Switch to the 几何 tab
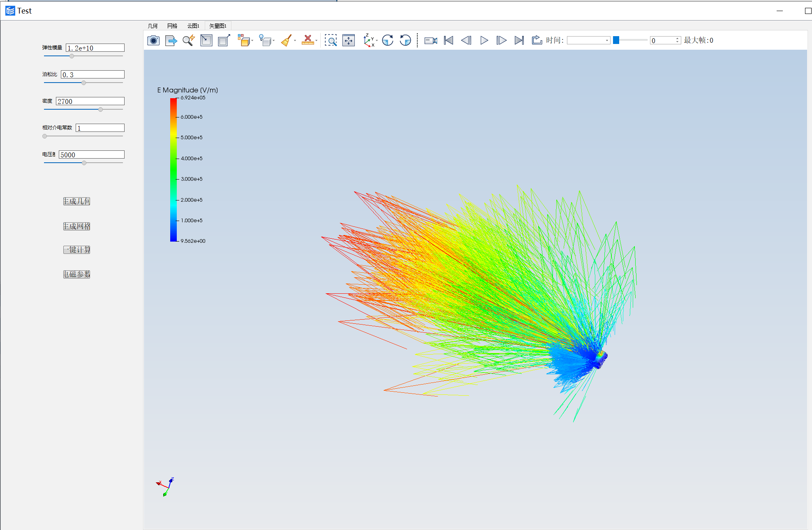This screenshot has height=530, width=812. [153, 26]
